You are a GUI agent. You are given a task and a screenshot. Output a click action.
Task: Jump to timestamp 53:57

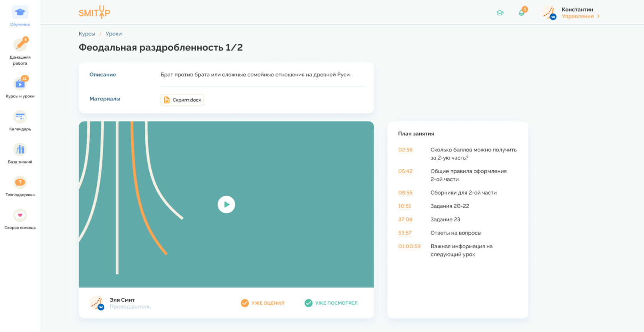(405, 233)
